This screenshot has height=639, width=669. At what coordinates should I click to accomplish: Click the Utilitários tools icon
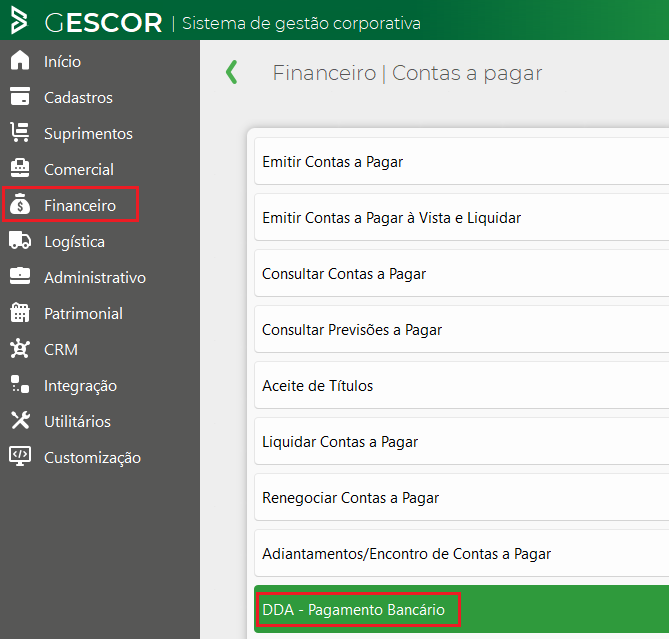point(20,421)
